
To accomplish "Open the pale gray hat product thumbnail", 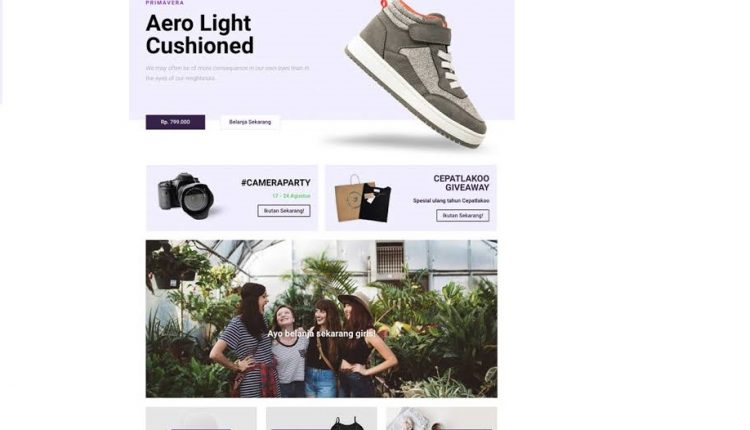I will pos(201,419).
